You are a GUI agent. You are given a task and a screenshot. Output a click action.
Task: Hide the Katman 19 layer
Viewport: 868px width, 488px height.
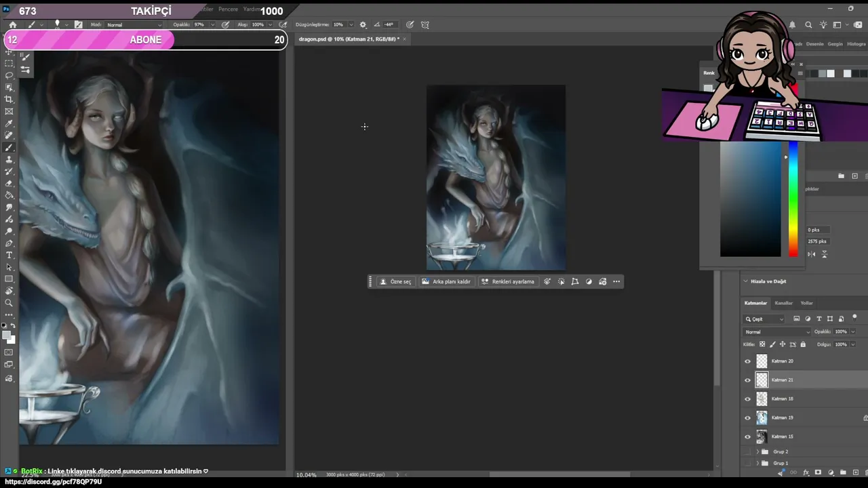tap(748, 418)
